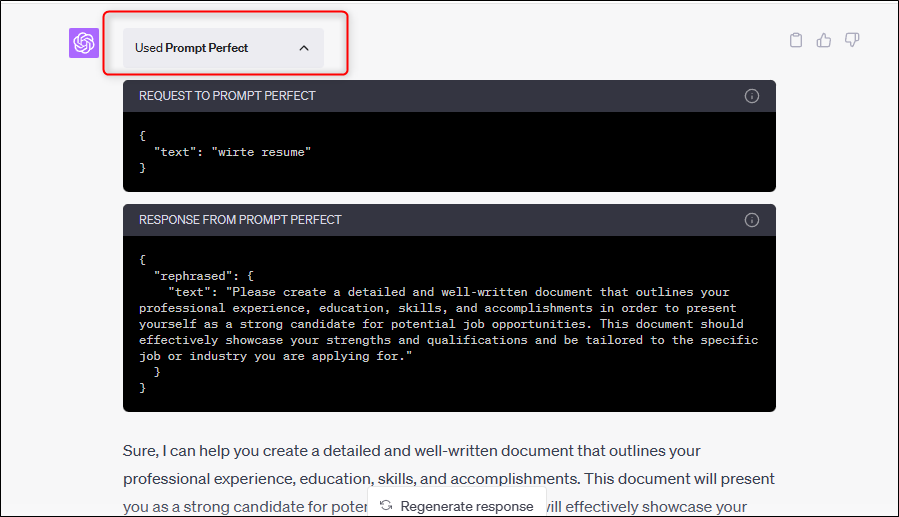Open info icon for Request to Prompt Perfect
The width and height of the screenshot is (899, 517).
(752, 96)
